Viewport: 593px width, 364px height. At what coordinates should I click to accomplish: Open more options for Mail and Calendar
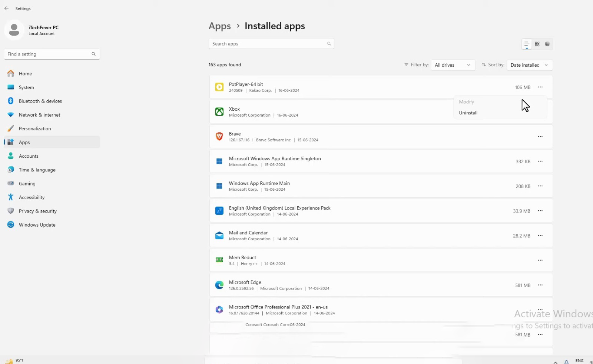[540, 236]
